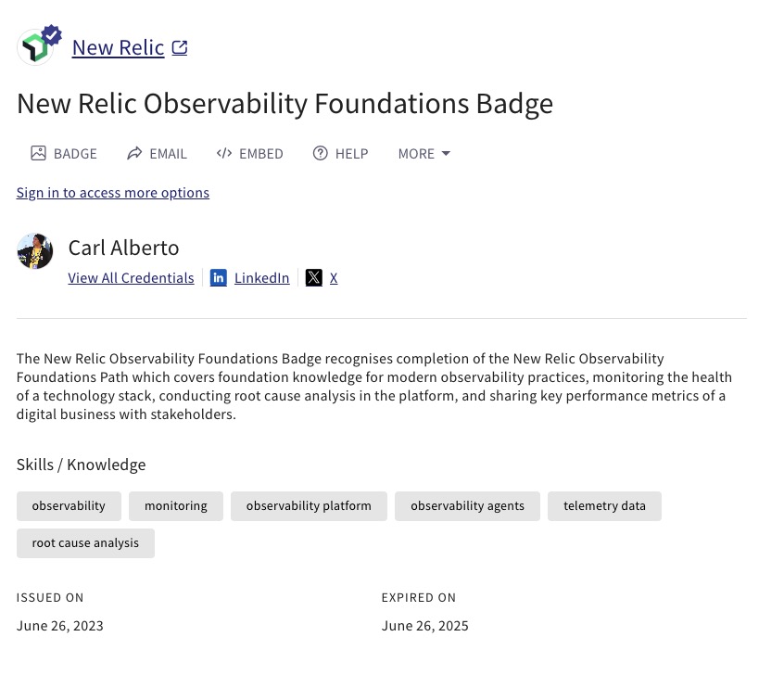784x675 pixels.
Task: Click the X social logo icon
Action: (x=314, y=277)
